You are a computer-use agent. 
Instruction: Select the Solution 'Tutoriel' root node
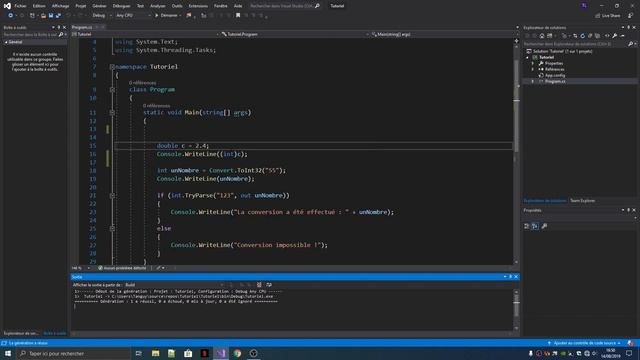tap(562, 51)
